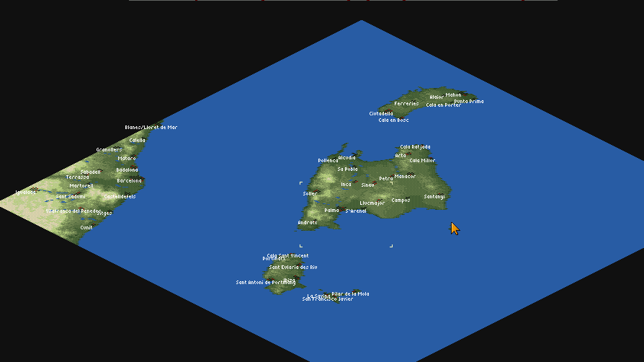The image size is (644, 362).
Task: Select the Vilafranca del Penedes label
Action: (x=73, y=211)
